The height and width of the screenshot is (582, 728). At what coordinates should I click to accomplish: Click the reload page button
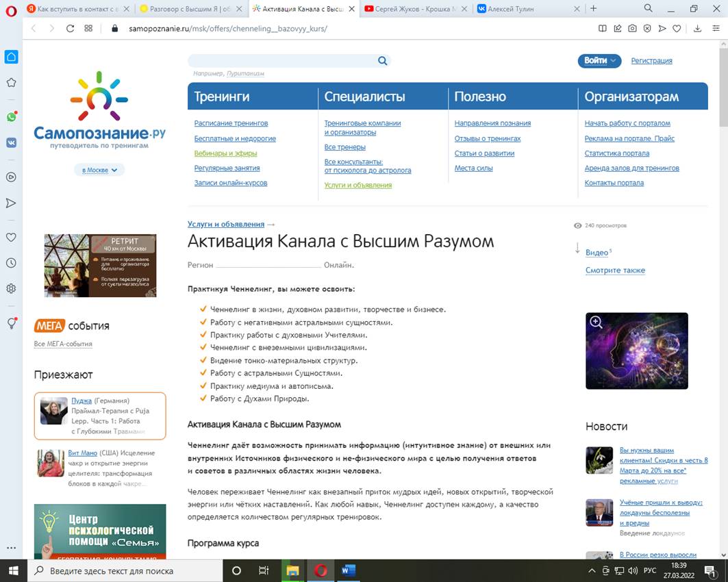coord(70,29)
